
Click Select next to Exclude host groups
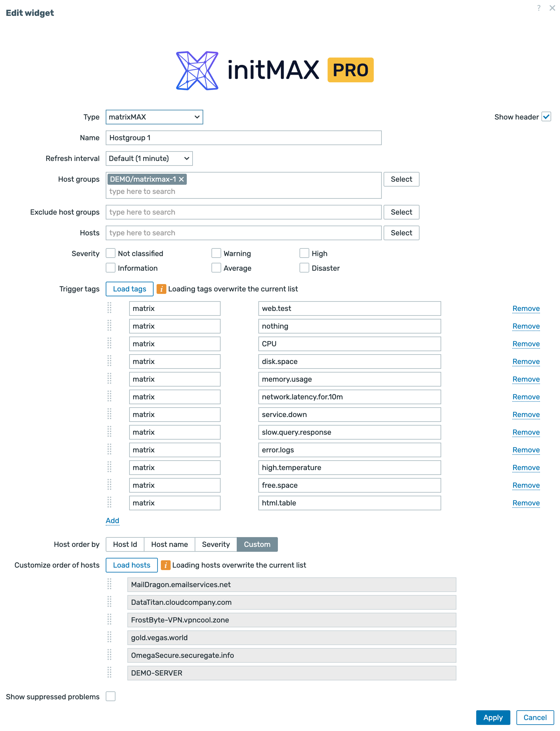[401, 212]
